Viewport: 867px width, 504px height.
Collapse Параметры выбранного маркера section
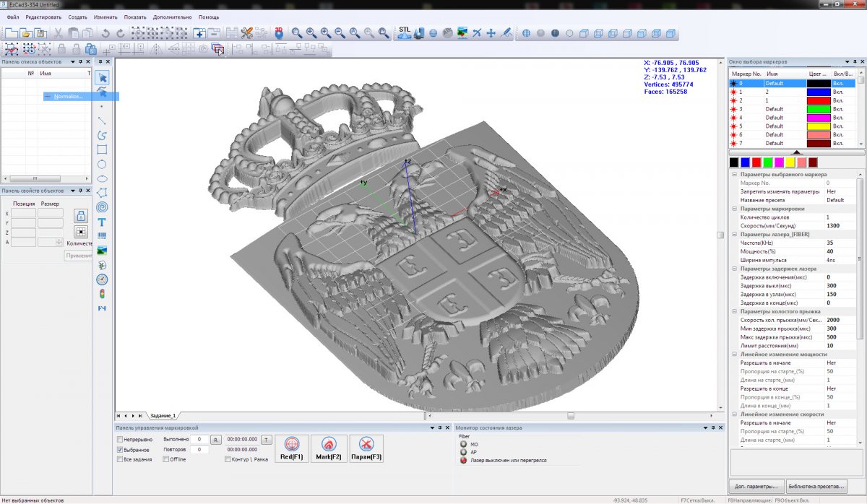(735, 175)
